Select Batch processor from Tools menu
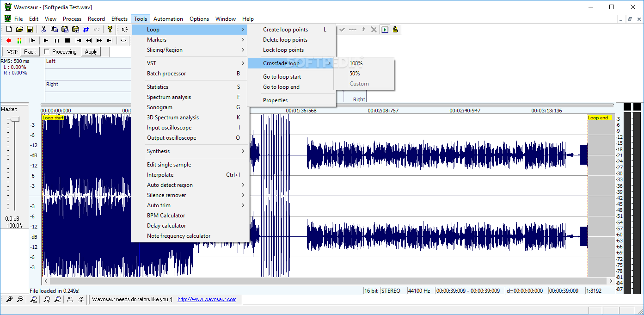 pyautogui.click(x=190, y=74)
